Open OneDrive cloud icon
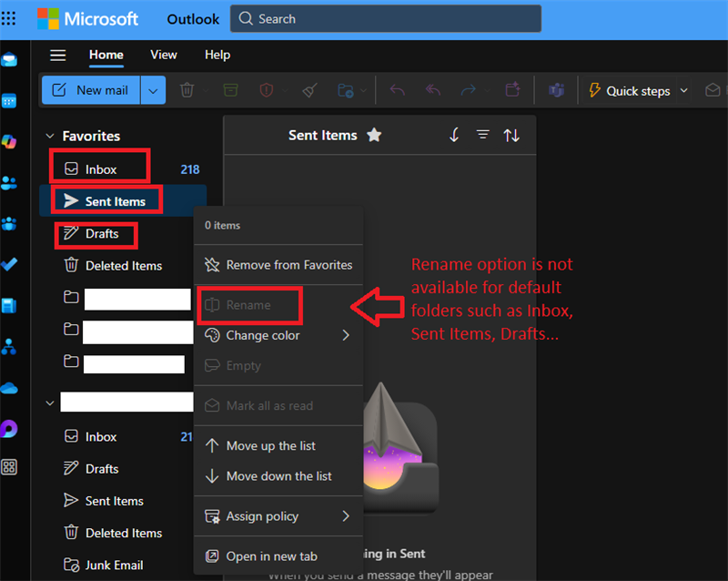The width and height of the screenshot is (728, 581). pyautogui.click(x=9, y=388)
